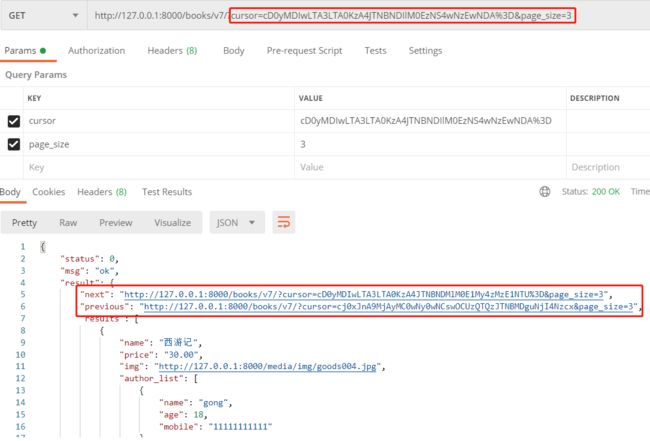Select the Raw view

[x=68, y=223]
